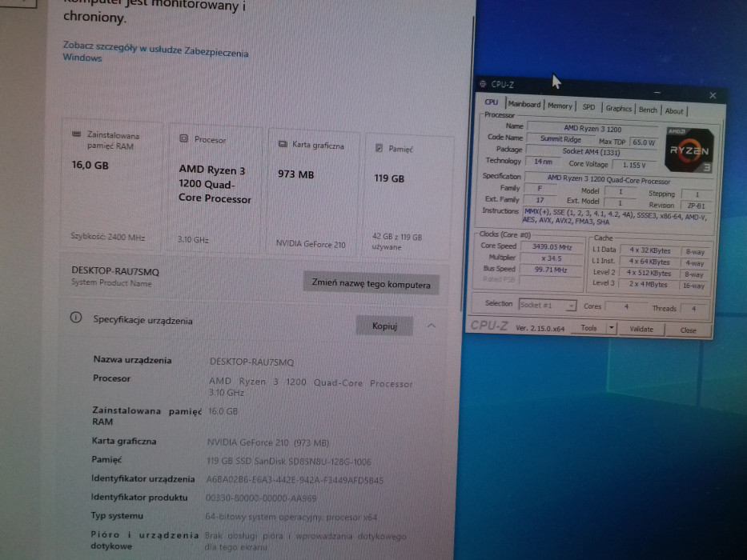Image resolution: width=747 pixels, height=560 pixels.
Task: Click the RAM icon on Zainstalowana pamięć RAM card
Action: click(76, 134)
